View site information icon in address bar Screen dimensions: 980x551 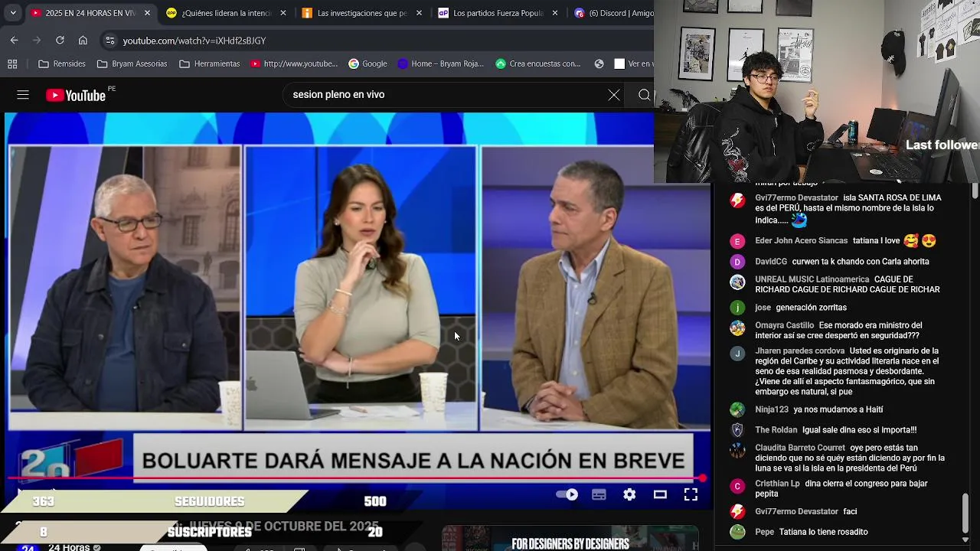(x=110, y=41)
